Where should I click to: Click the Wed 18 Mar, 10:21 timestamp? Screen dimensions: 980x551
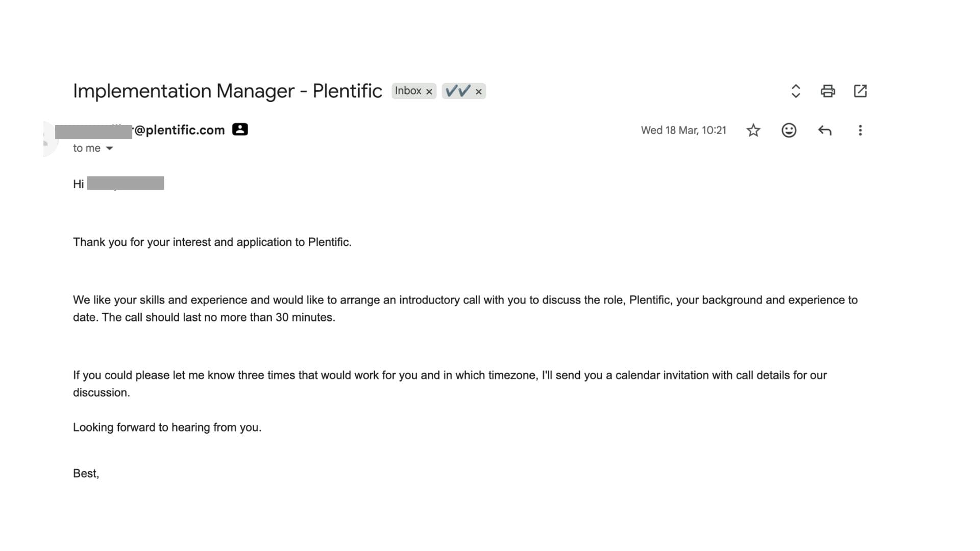click(683, 131)
